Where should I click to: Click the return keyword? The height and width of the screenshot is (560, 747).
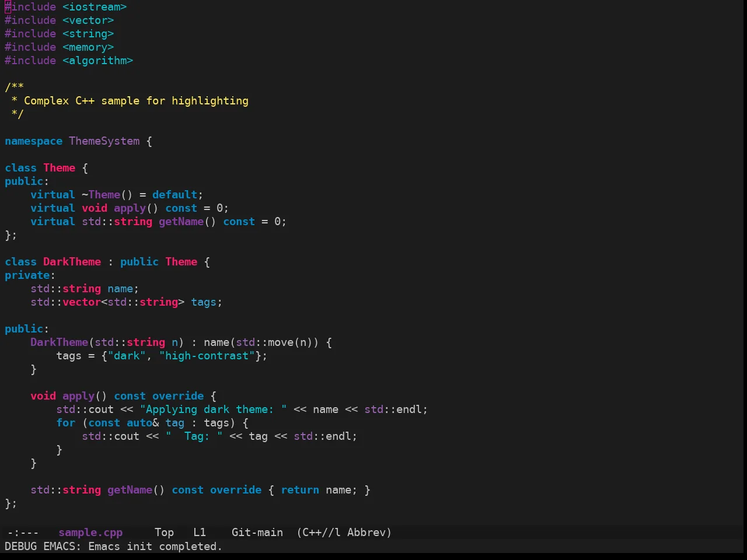(x=300, y=490)
